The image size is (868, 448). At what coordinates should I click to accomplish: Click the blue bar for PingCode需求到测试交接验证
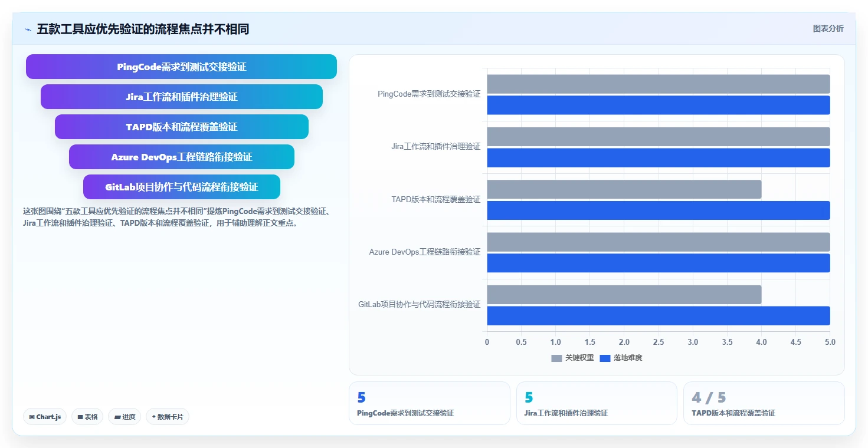(x=659, y=105)
